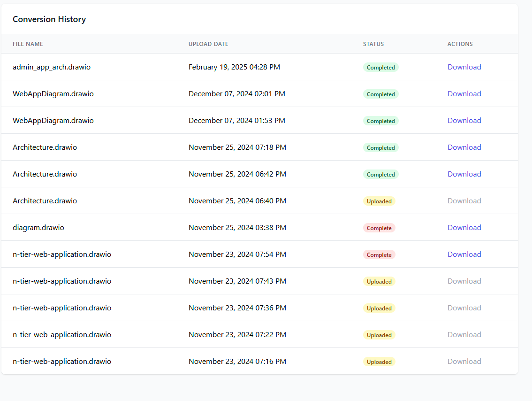
Task: Click Uploaded badge in November 25 06:40 PM row
Action: (380, 201)
